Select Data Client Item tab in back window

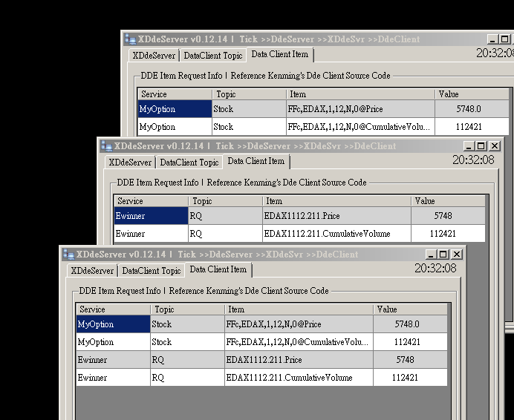pyautogui.click(x=280, y=54)
